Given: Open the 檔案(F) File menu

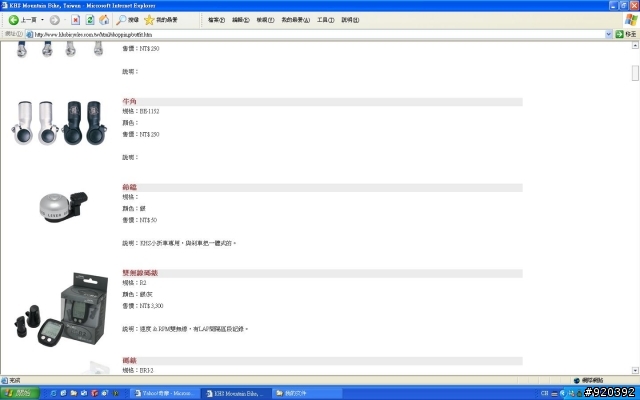Looking at the screenshot, I should pyautogui.click(x=216, y=20).
